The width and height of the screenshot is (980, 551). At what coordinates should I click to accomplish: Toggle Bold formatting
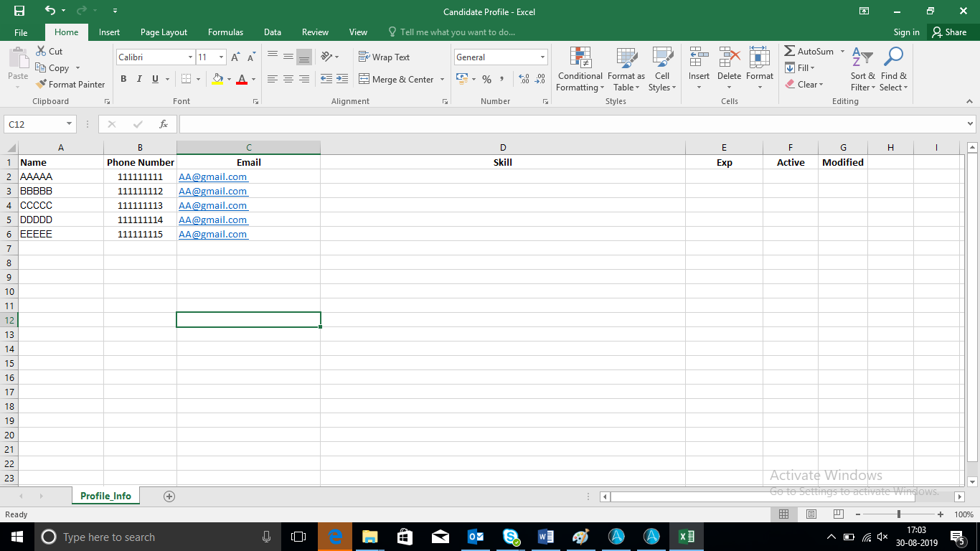[123, 80]
